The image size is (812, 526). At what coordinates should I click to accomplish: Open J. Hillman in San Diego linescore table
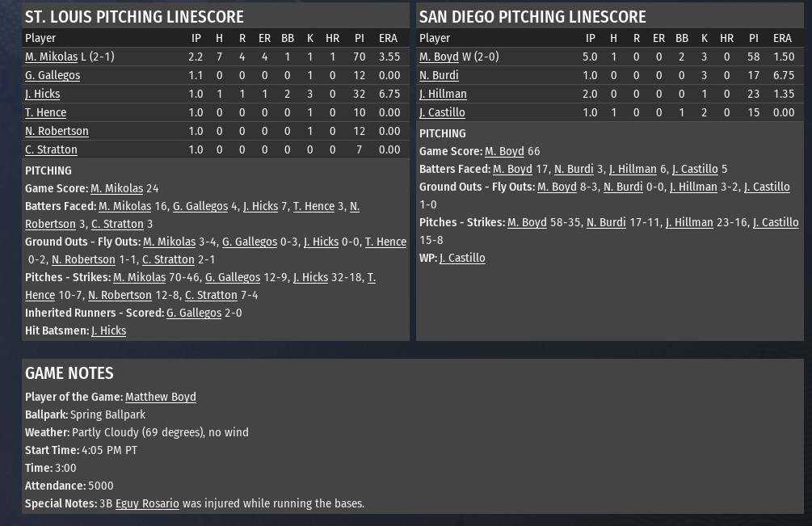(443, 94)
